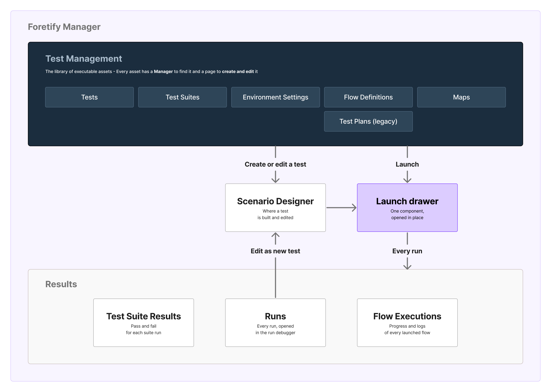Select the Test Suites box
Image resolution: width=551 pixels, height=392 pixels.
point(182,97)
